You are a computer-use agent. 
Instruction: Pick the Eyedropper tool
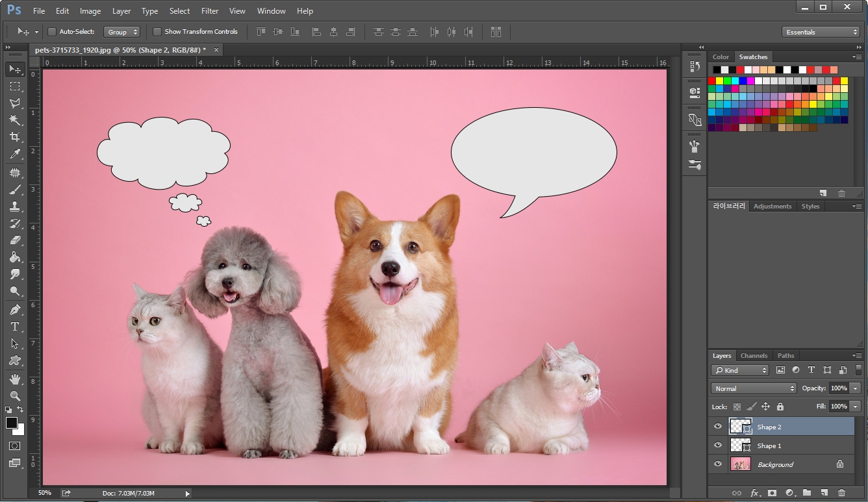[15, 154]
